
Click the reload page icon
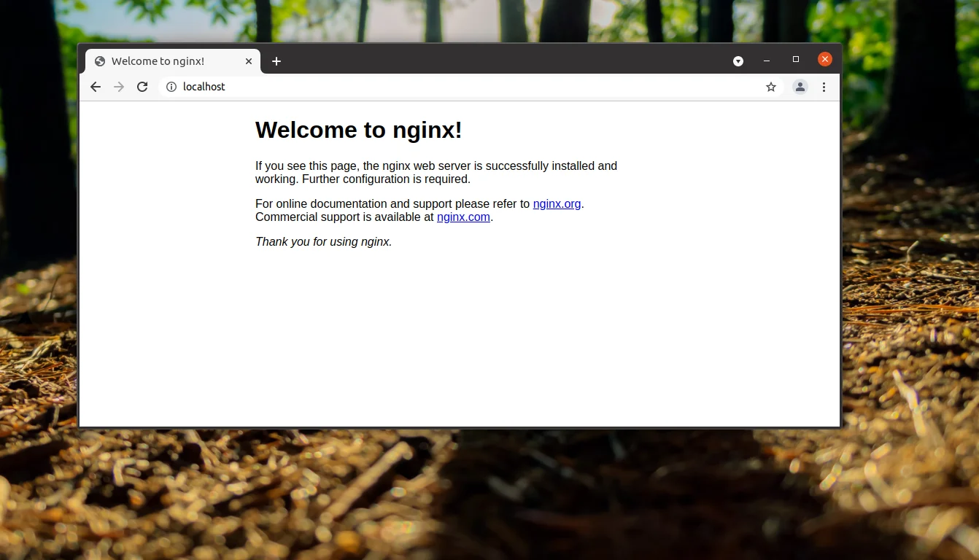click(x=142, y=86)
